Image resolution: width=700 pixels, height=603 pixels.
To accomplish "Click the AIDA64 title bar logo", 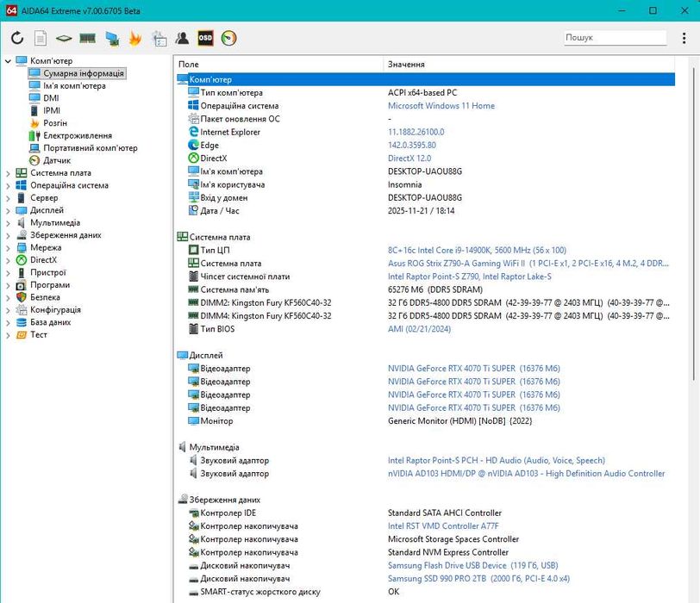I will (11, 10).
